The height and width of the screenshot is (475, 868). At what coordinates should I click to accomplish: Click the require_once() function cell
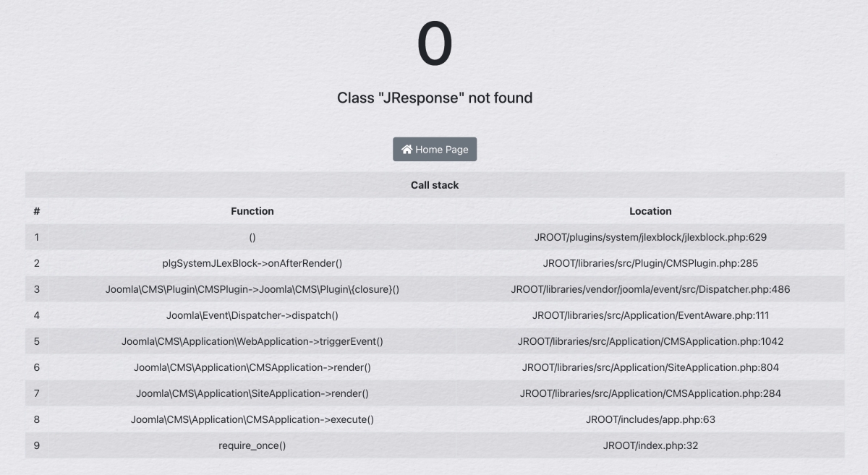click(x=252, y=445)
